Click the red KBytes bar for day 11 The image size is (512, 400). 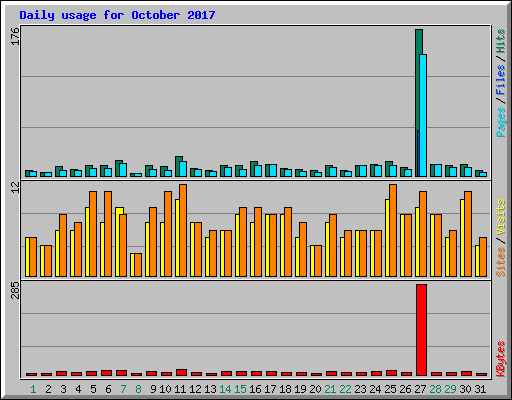181,373
